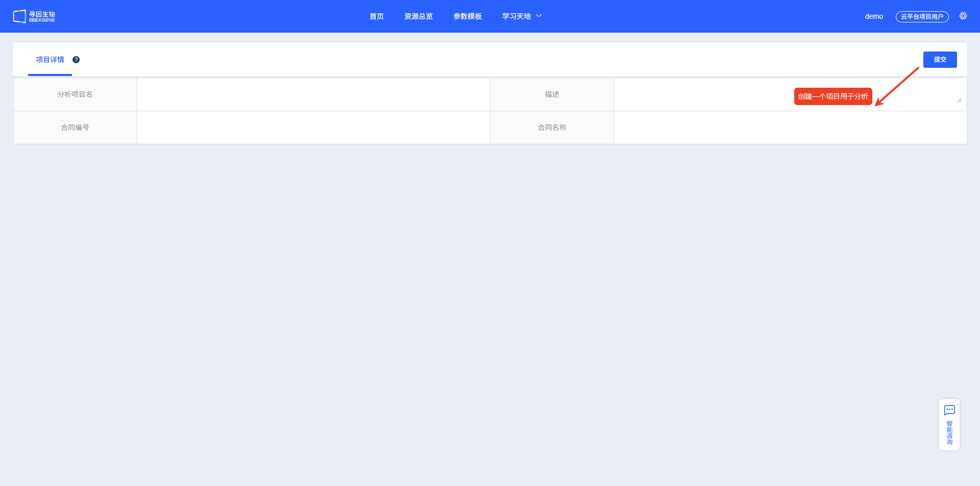Click the 提交 submit button
The width and height of the screenshot is (980, 486).
(x=940, y=60)
